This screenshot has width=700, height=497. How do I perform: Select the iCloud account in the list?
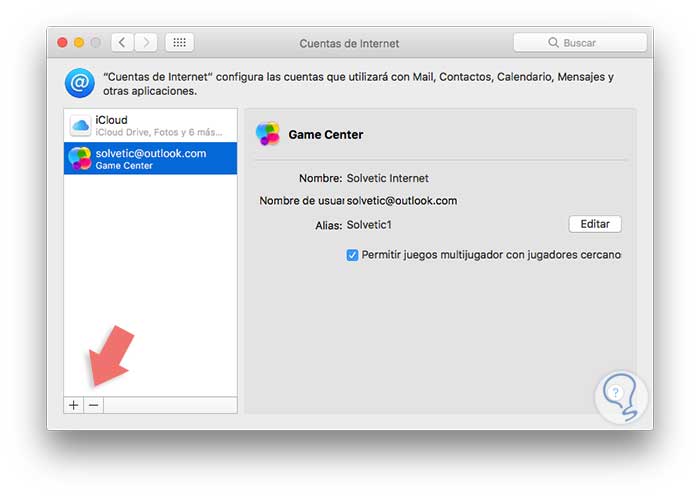point(150,126)
